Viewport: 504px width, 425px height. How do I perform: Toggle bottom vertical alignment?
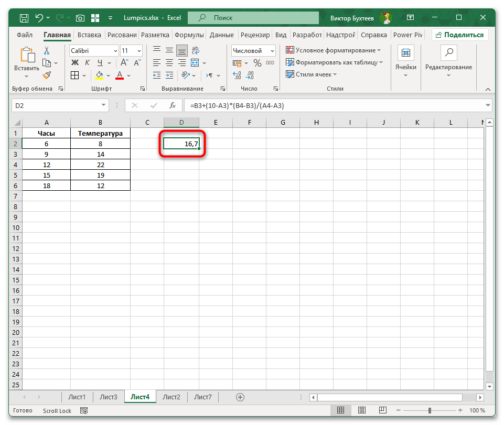(x=182, y=50)
